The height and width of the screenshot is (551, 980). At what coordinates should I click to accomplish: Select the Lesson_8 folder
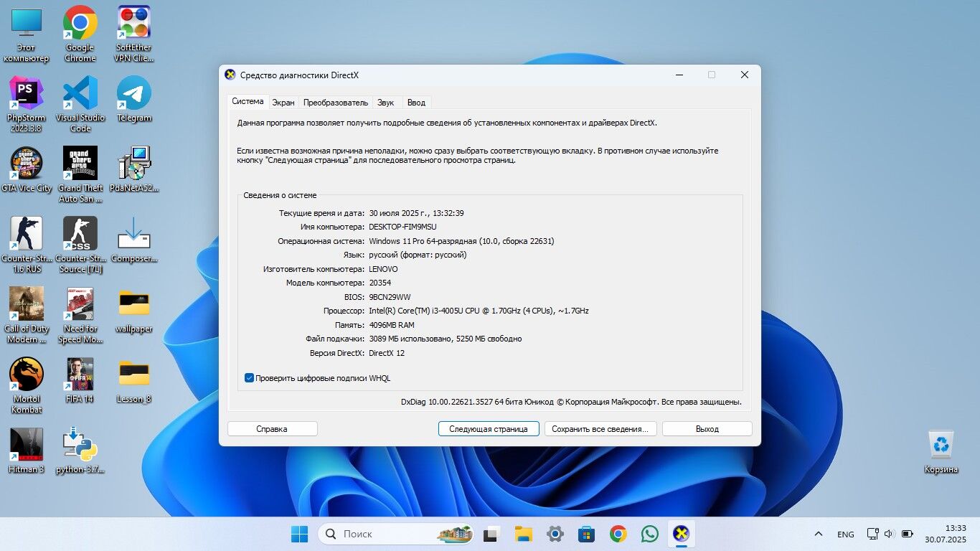point(134,380)
